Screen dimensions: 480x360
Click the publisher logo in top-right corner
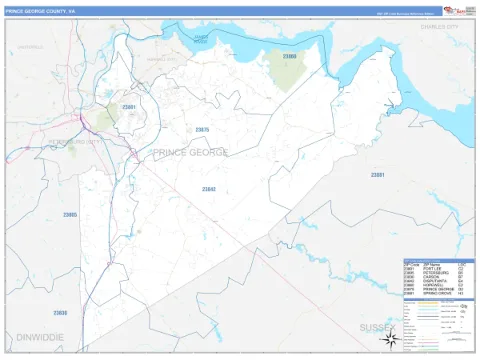pyautogui.click(x=460, y=11)
